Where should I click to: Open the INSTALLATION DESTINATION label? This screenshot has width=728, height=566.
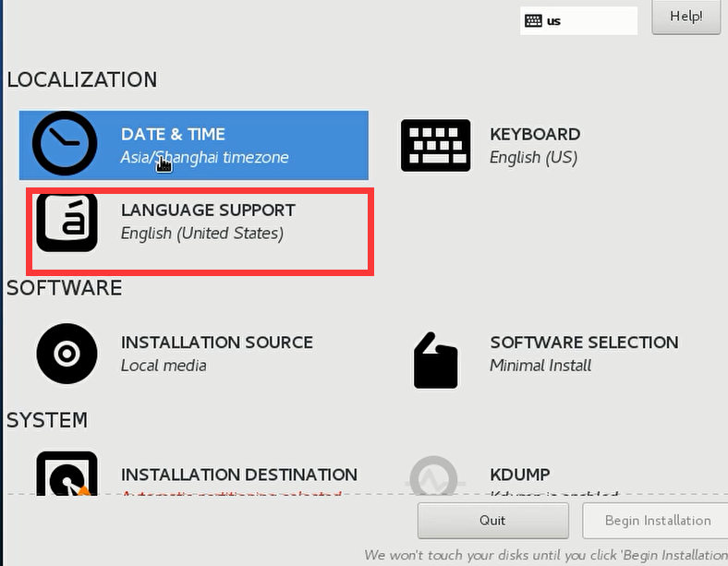pos(238,475)
